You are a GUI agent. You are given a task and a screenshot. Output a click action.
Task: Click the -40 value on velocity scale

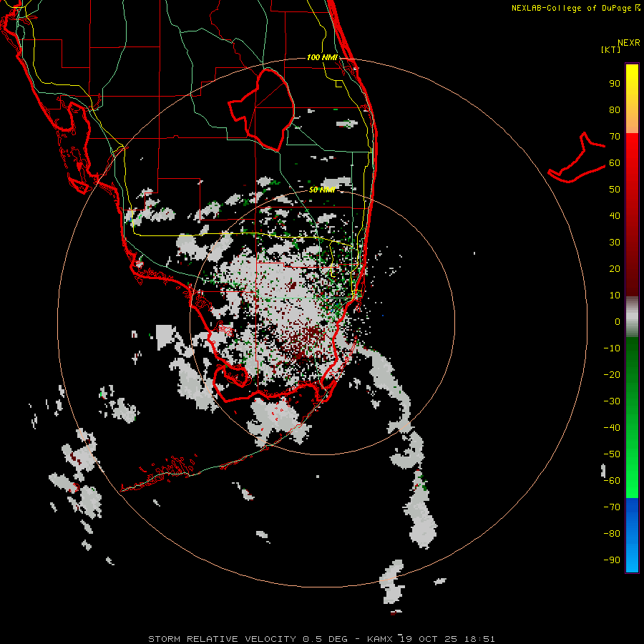click(x=612, y=428)
